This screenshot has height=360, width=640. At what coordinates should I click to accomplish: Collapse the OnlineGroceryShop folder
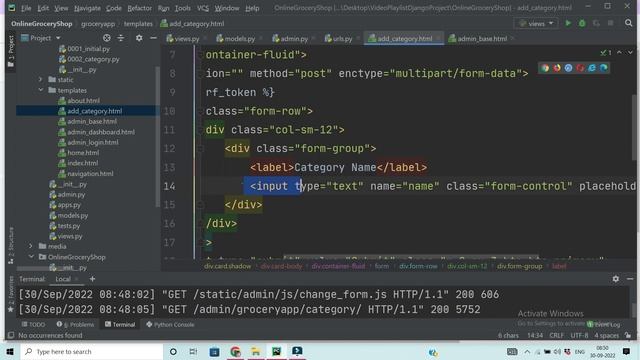pyautogui.click(x=31, y=257)
